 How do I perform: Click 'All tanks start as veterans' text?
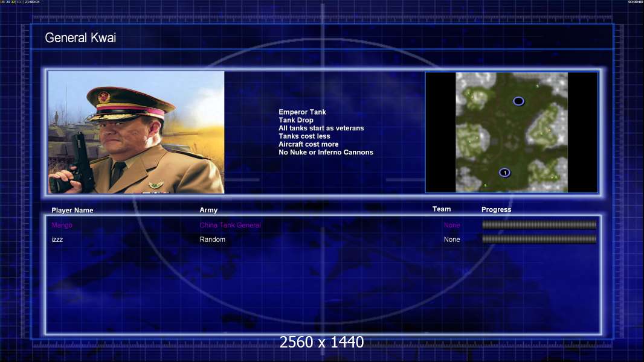[321, 128]
